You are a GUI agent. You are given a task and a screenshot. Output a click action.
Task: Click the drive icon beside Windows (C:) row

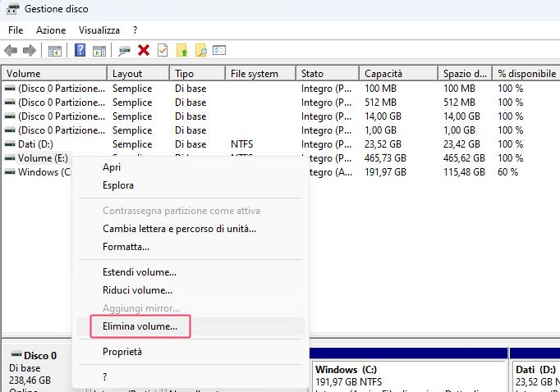pos(10,172)
